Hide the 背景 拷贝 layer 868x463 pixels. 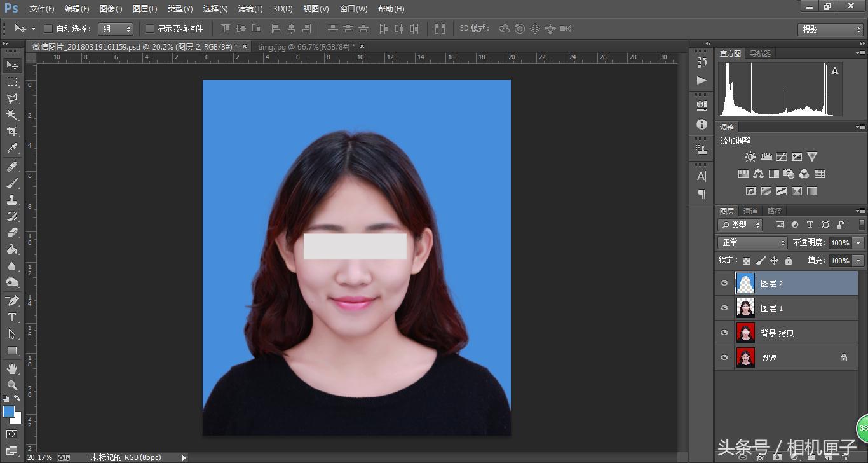[724, 333]
